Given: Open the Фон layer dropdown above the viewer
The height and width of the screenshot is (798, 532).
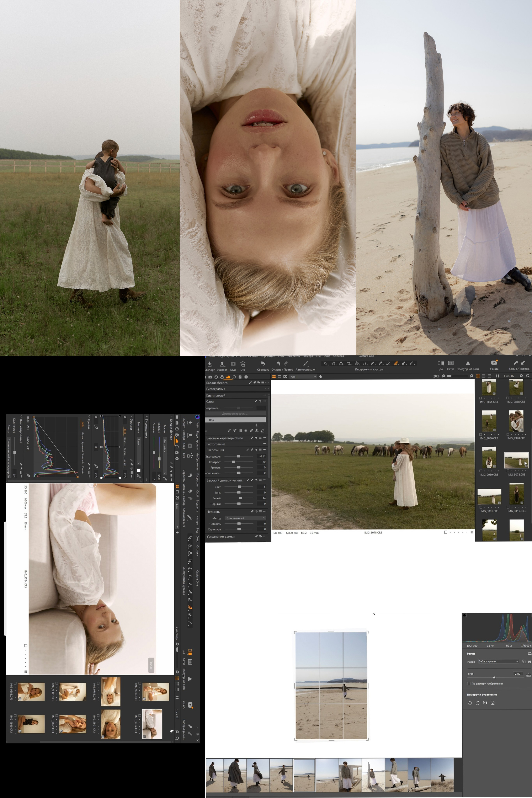Looking at the screenshot, I should click(303, 377).
